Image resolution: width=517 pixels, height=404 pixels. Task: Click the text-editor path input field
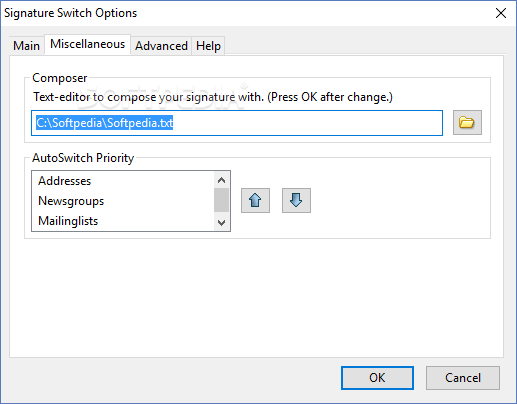237,123
